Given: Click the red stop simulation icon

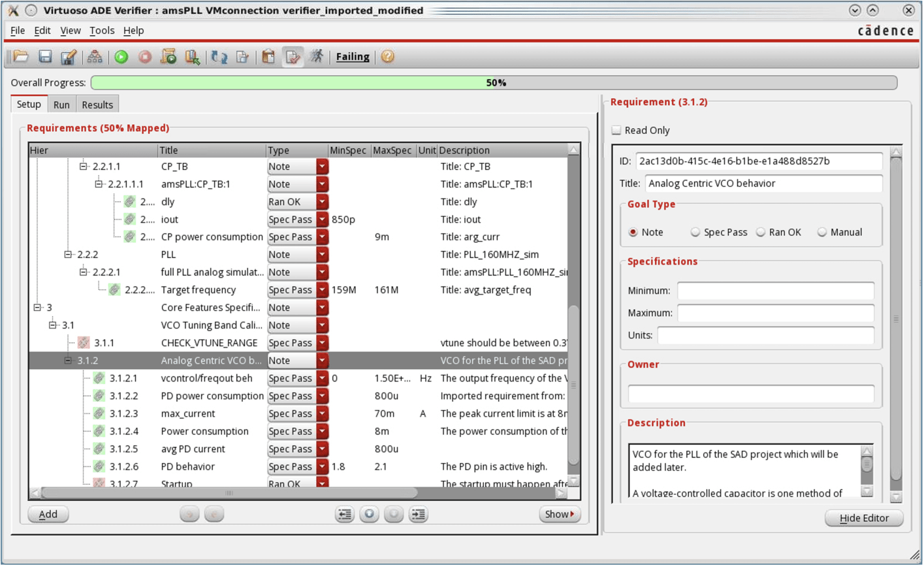Looking at the screenshot, I should pyautogui.click(x=145, y=57).
